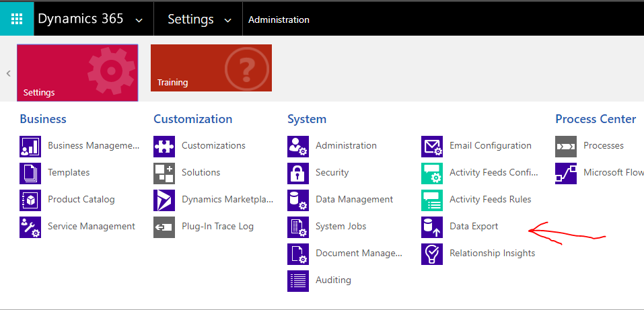Click the Administration person-gear icon
Viewport: 644px width, 310px height.
(x=297, y=146)
